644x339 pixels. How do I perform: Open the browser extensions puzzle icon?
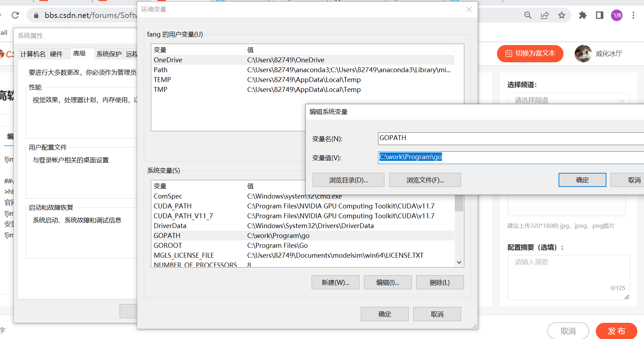pos(583,15)
